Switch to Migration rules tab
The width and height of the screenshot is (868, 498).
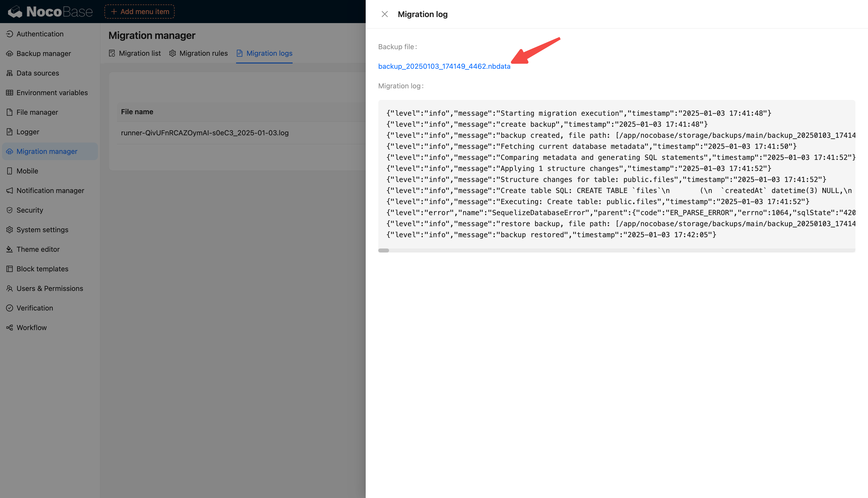pyautogui.click(x=198, y=53)
